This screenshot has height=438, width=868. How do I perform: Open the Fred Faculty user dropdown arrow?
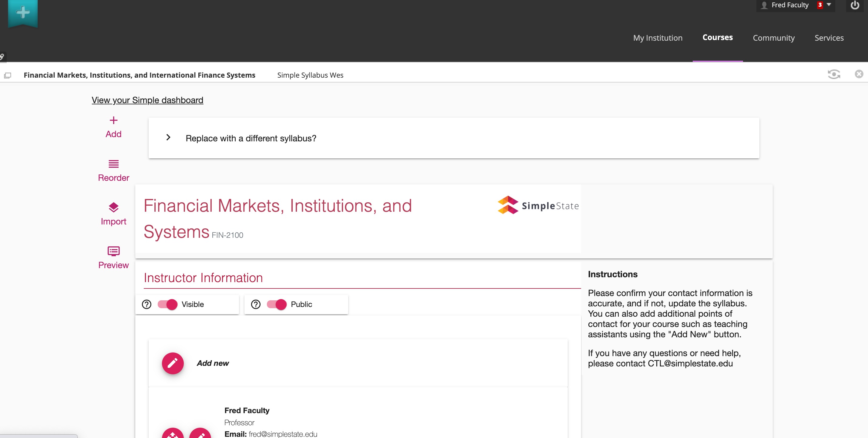click(x=829, y=5)
